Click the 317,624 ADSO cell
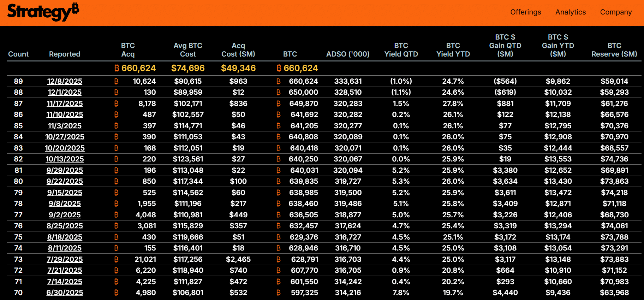Viewport: 644px width, 300px height. click(348, 226)
